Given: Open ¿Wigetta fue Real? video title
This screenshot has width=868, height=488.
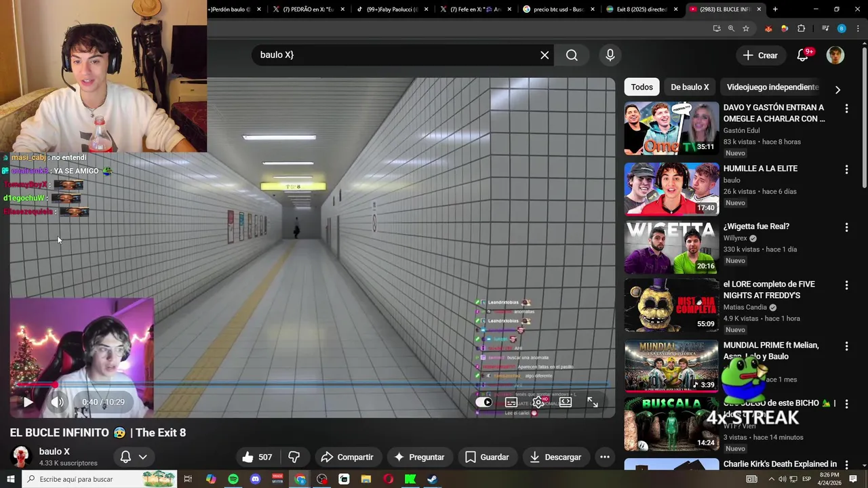Looking at the screenshot, I should [756, 226].
